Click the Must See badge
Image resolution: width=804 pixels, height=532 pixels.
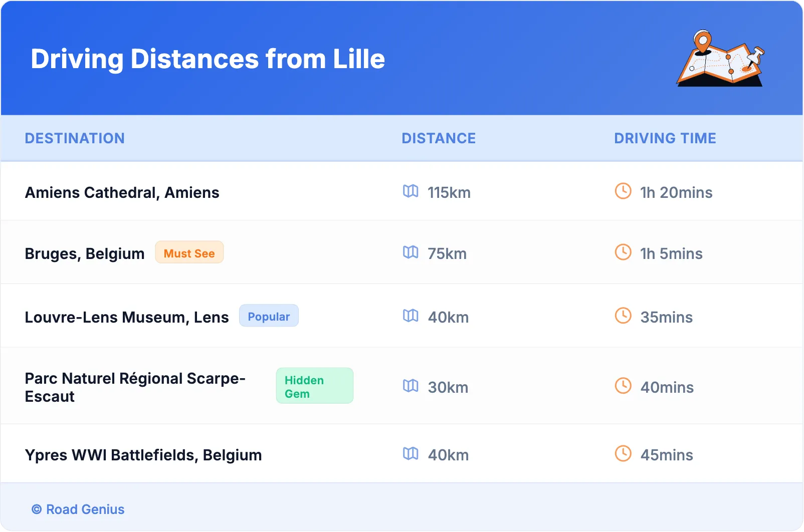[189, 253]
